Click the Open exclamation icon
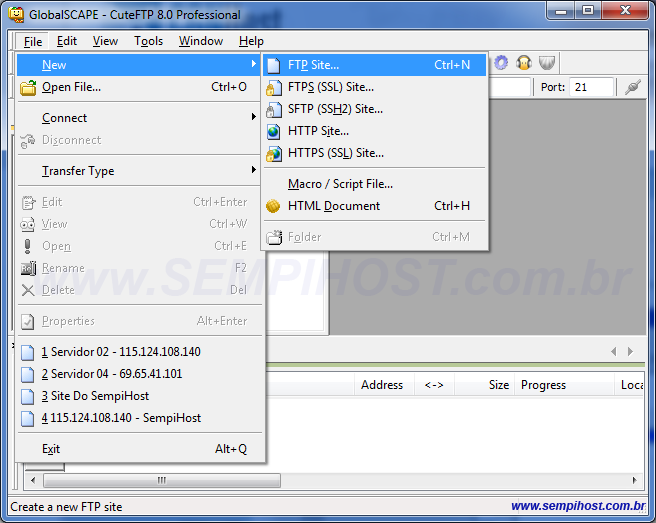Viewport: 656px width, 523px height. (x=27, y=246)
